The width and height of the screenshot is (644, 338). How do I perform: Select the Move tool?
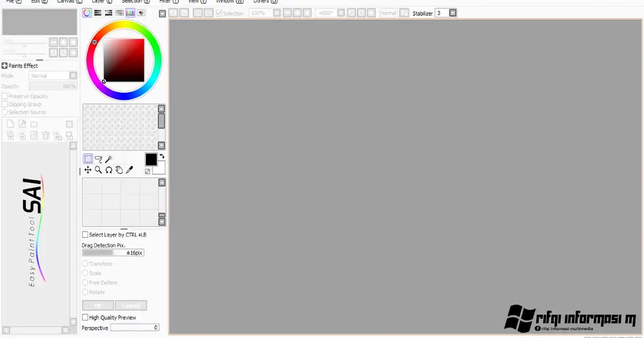click(88, 170)
